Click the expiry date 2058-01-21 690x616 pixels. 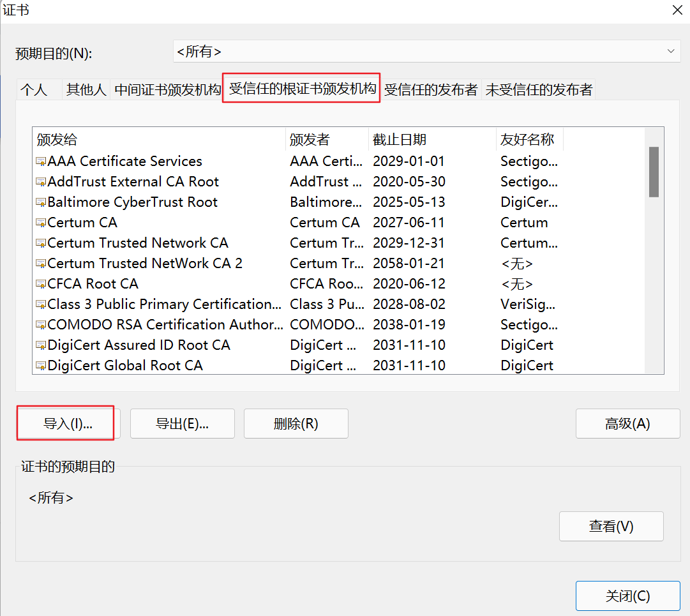pos(409,264)
